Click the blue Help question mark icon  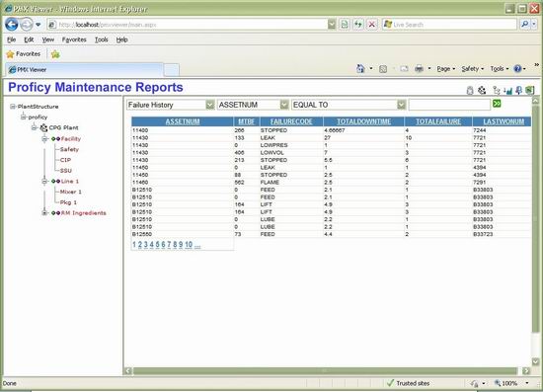pyautogui.click(x=517, y=68)
